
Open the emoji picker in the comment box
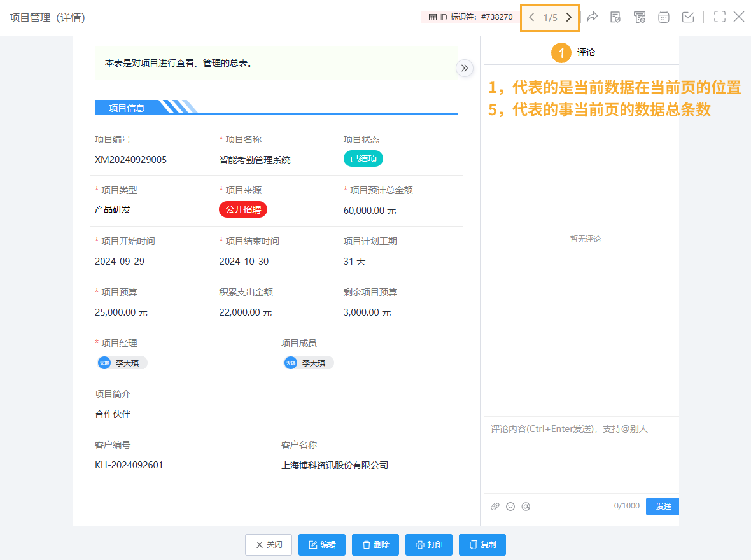coord(510,506)
